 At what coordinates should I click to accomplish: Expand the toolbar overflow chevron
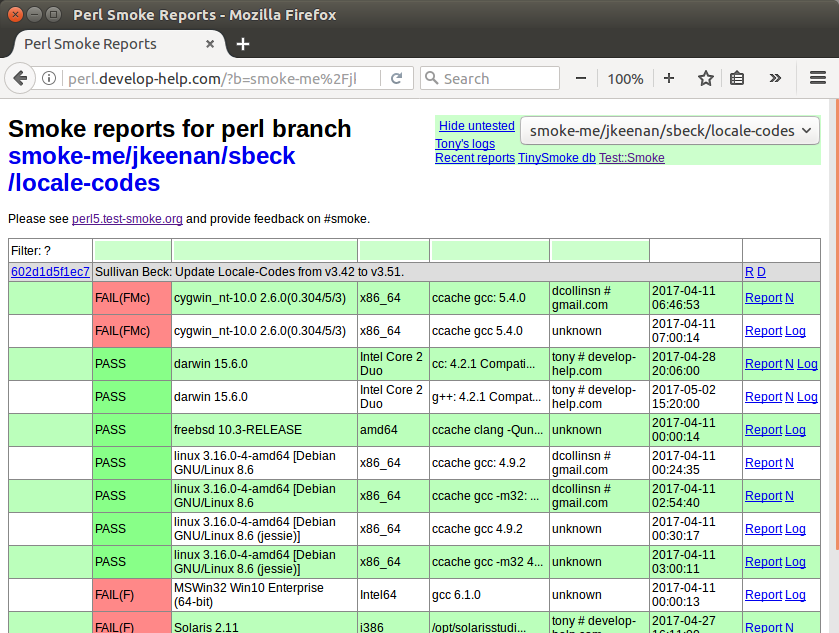(775, 78)
